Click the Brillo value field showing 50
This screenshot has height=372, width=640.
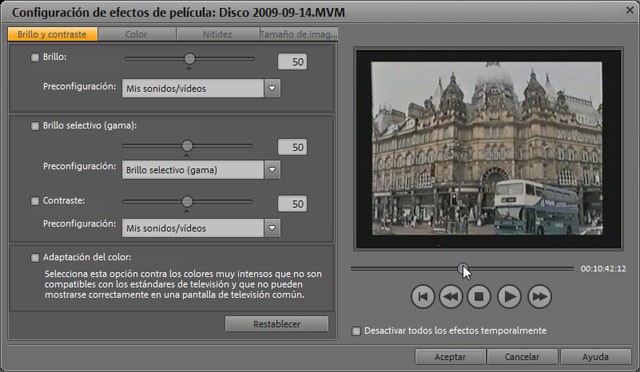coord(292,62)
